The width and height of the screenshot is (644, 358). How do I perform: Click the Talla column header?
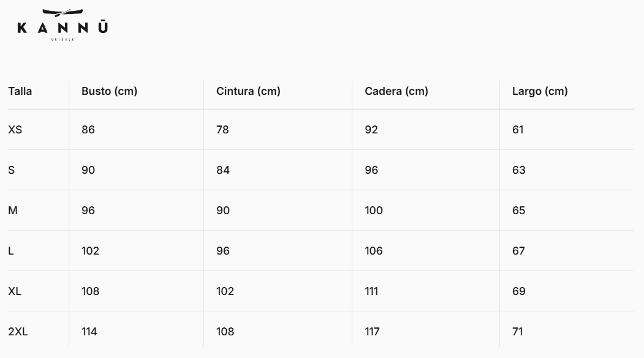tap(20, 91)
